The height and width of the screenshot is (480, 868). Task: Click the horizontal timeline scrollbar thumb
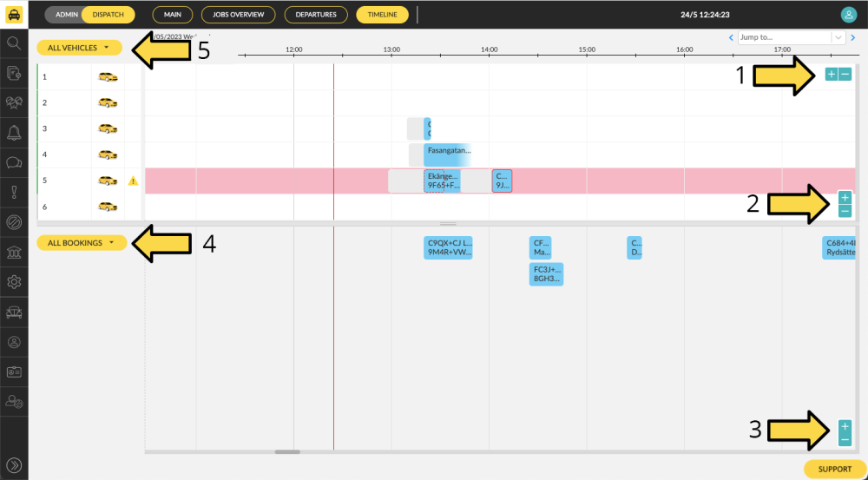287,452
